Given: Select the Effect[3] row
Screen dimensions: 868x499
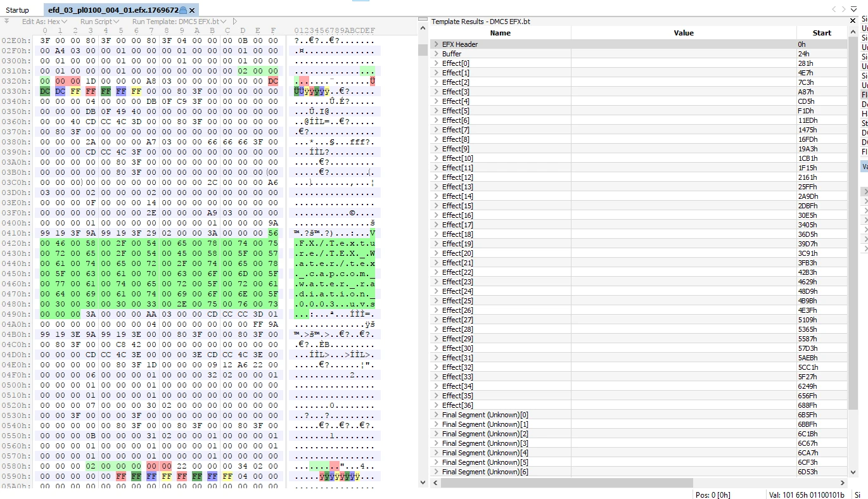Looking at the screenshot, I should (x=638, y=92).
